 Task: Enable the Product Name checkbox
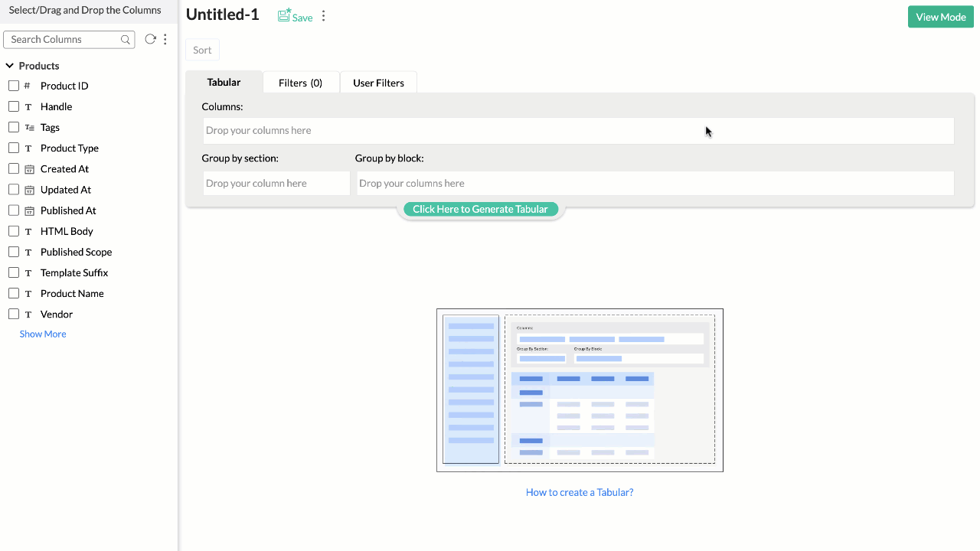point(14,293)
